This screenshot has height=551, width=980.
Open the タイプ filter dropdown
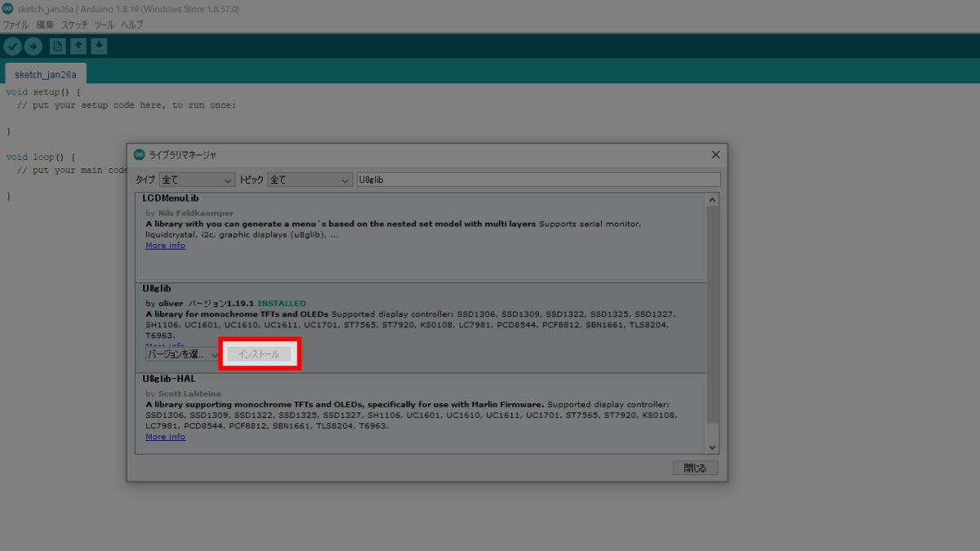[x=197, y=180]
